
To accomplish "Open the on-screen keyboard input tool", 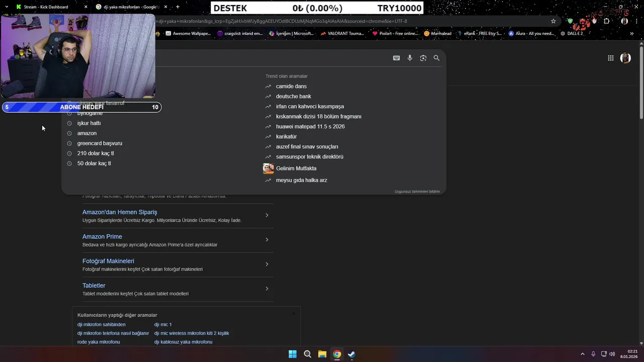I will pyautogui.click(x=396, y=58).
